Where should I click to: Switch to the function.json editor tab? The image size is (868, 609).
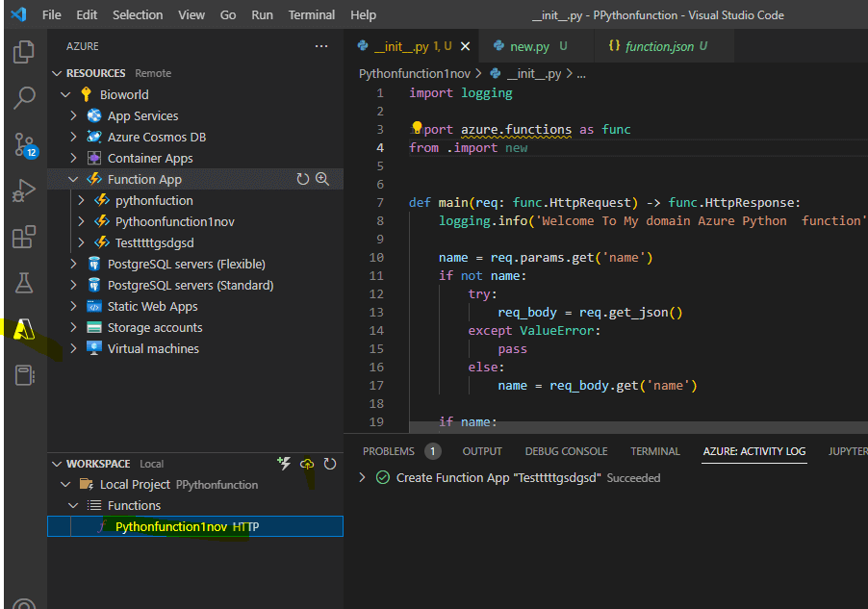point(658,46)
